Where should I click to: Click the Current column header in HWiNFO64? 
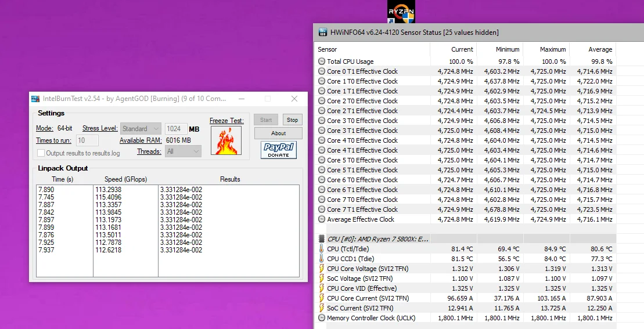[462, 49]
